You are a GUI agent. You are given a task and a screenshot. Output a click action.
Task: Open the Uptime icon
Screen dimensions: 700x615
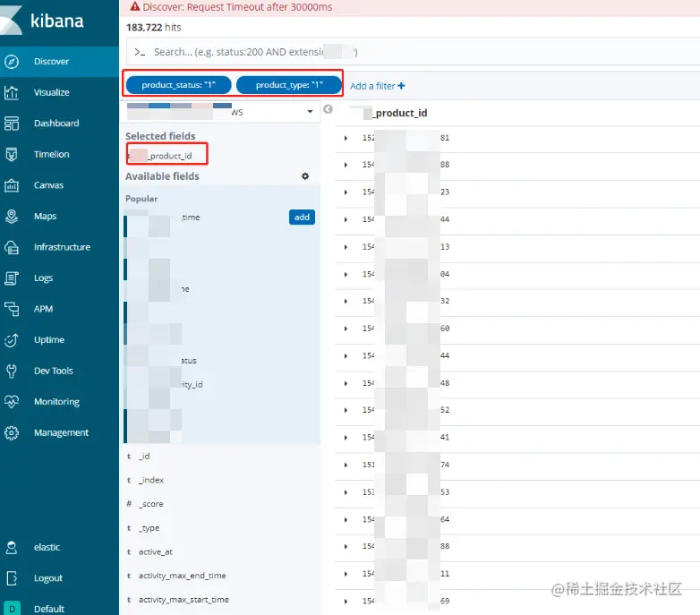[11, 340]
